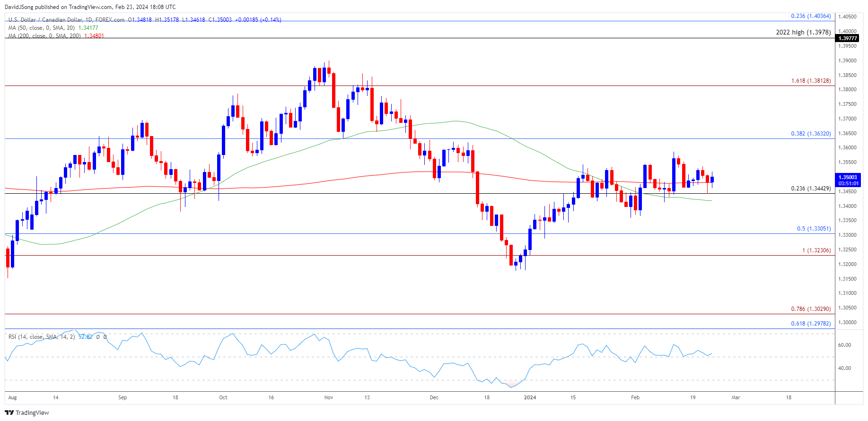
Task: Click the 0.382 (1.36320) Fibonacci label
Action: pos(811,134)
